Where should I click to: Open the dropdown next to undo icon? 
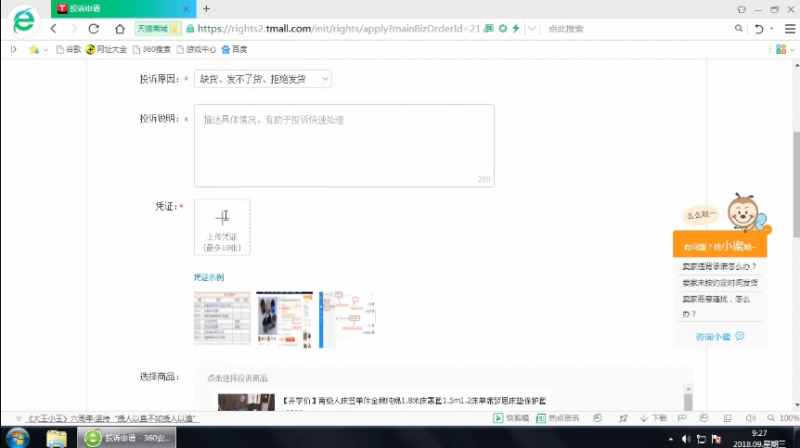point(771,29)
